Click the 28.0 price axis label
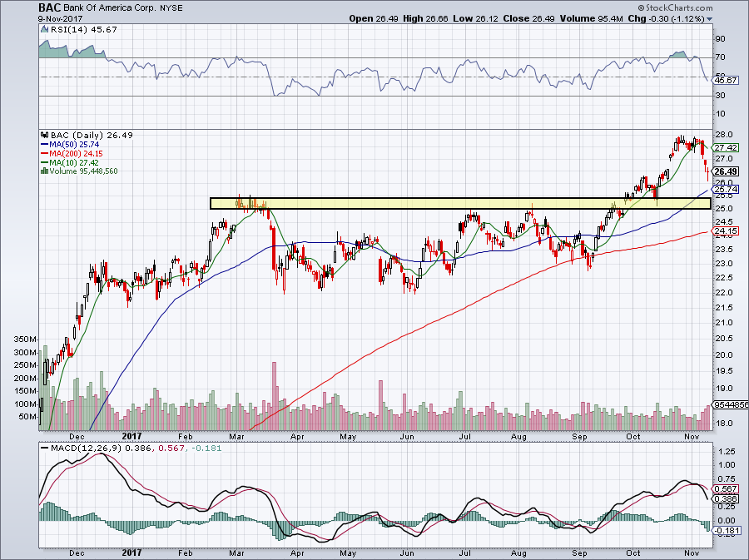Image resolution: width=749 pixels, height=560 pixels. [x=724, y=134]
